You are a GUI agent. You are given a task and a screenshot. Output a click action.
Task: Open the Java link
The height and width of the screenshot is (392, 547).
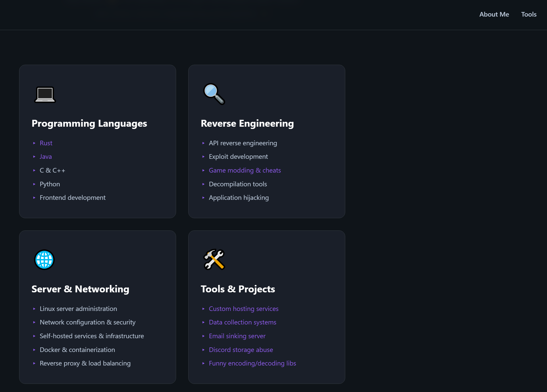(46, 156)
